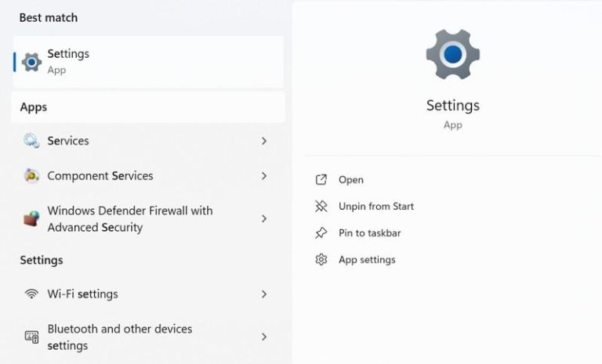This screenshot has width=602, height=364.
Task: Click the Bluetooth and other devices icon
Action: point(31,337)
